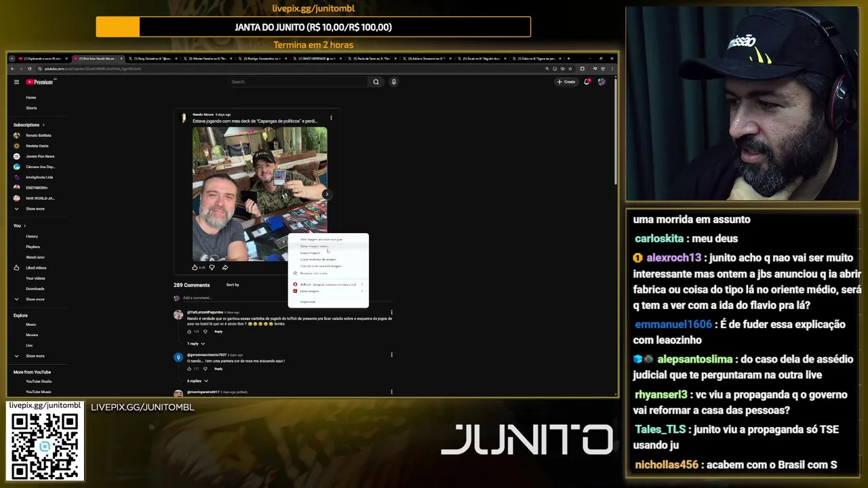Screen dimensions: 868x488
Task: Dislike the gersonnascimento7837 comment
Action: click(x=205, y=369)
